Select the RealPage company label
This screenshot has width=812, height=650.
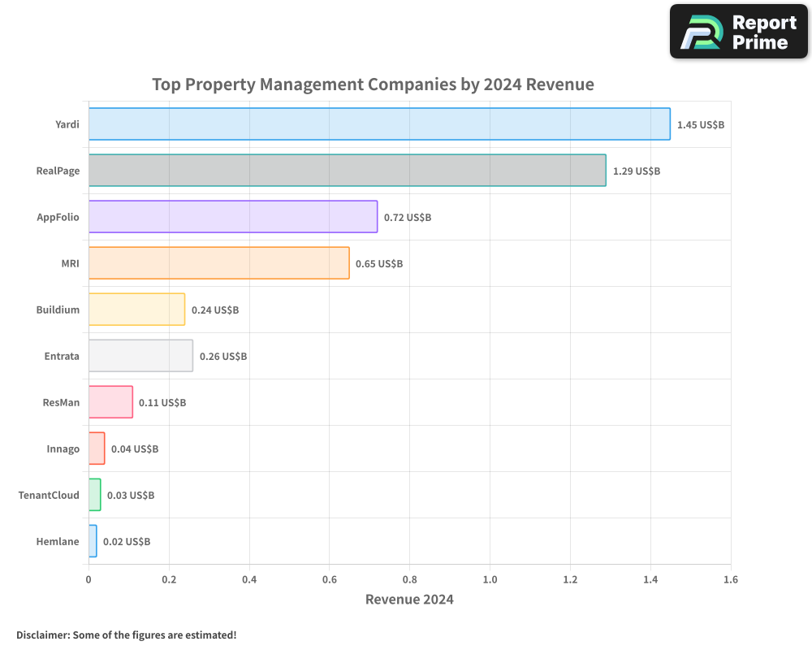pos(59,171)
